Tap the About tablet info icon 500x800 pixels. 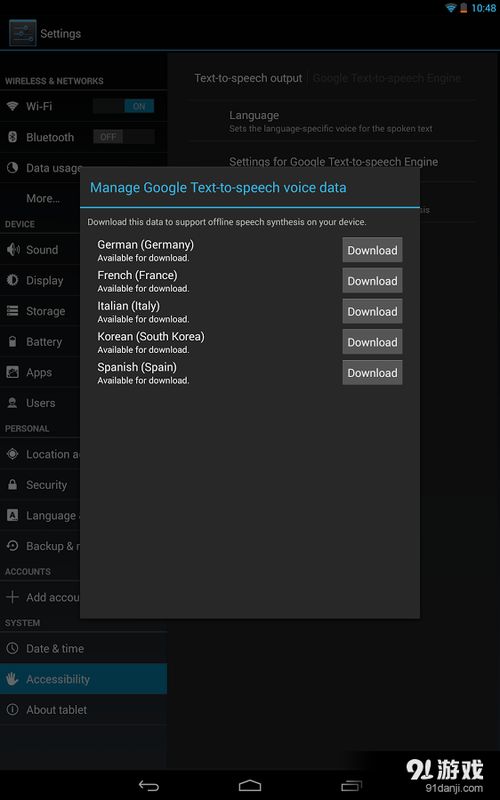(12, 709)
